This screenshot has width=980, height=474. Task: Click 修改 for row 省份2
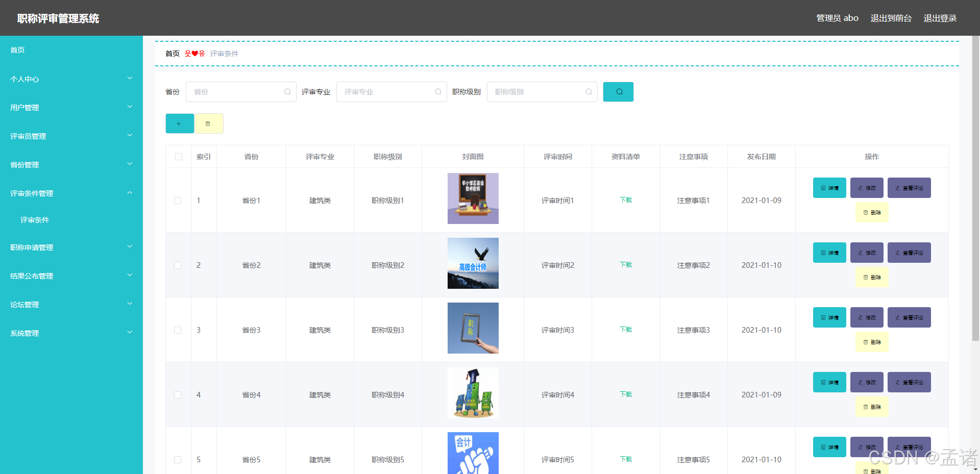[867, 253]
